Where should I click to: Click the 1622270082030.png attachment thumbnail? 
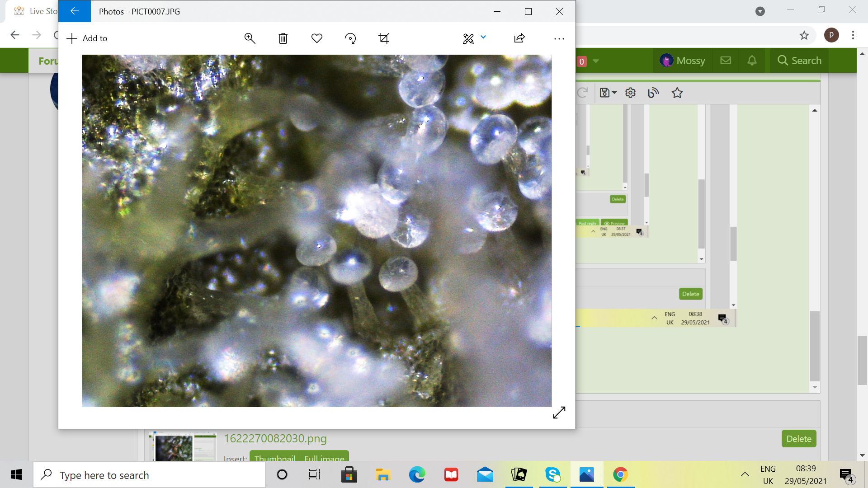[x=183, y=446]
